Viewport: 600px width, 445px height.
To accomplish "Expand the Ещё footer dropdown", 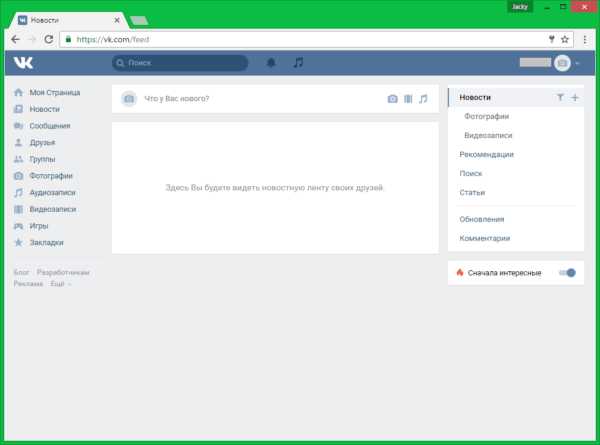I will coord(61,284).
